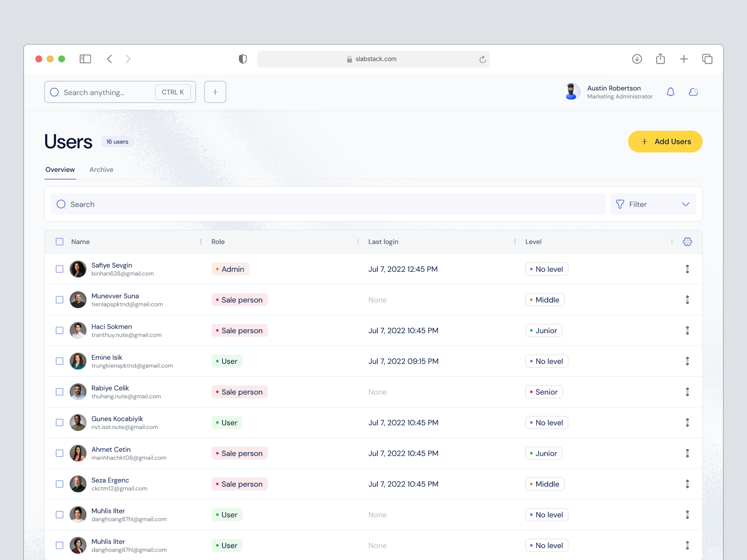Select the checkbox for Munevver Suna
Image resolution: width=747 pixels, height=560 pixels.
60,300
